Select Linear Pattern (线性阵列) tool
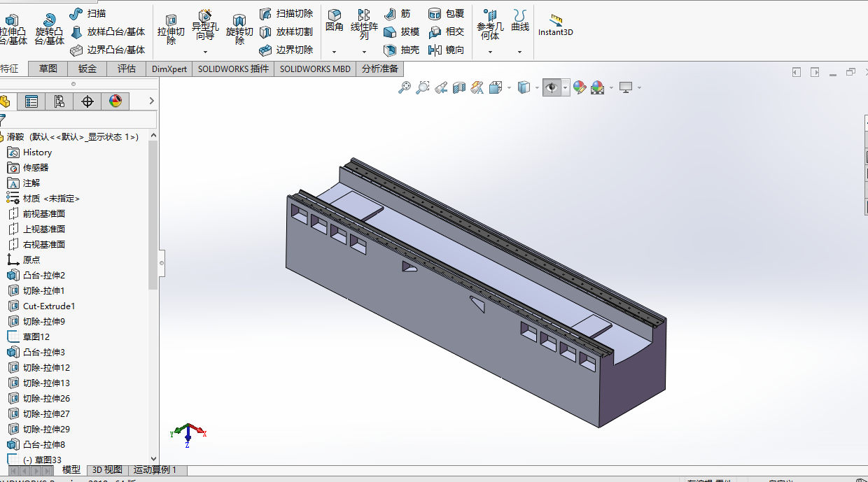The width and height of the screenshot is (868, 482). pyautogui.click(x=364, y=24)
